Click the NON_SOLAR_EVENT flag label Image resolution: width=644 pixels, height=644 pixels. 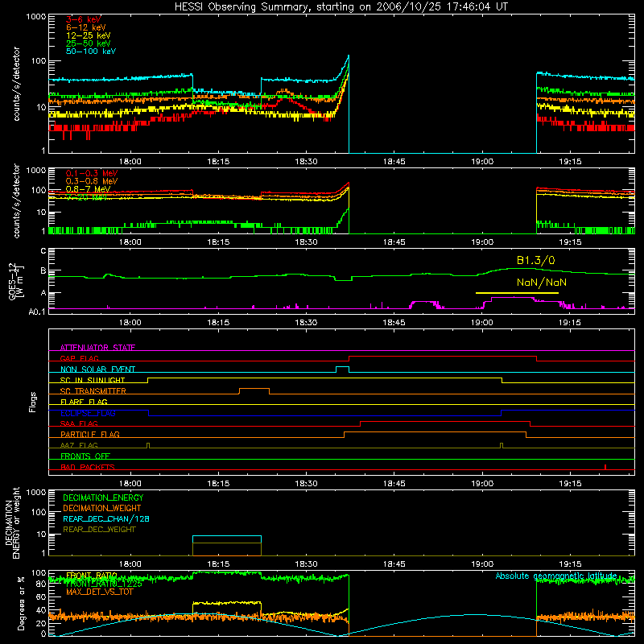point(97,369)
